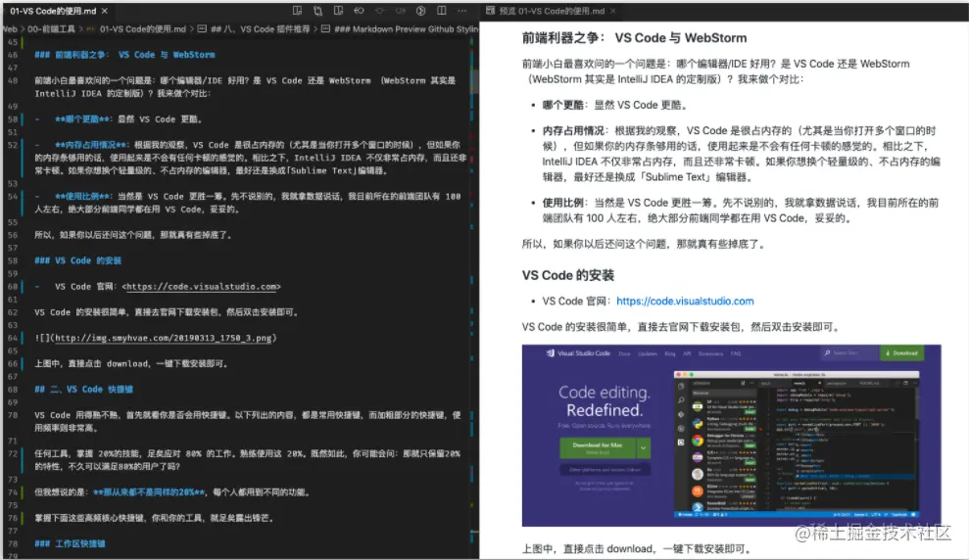Open changes with next revision arrow icon

click(400, 11)
